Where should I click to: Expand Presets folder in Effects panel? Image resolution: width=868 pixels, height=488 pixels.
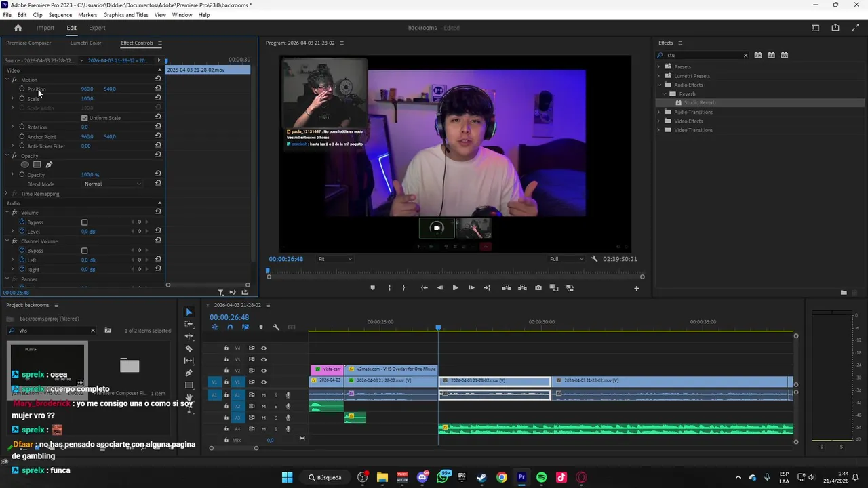point(658,66)
